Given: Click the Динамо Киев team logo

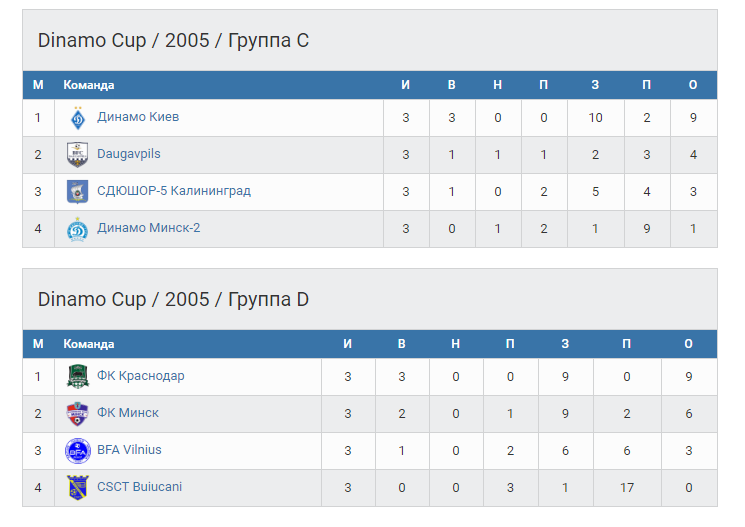Looking at the screenshot, I should 77,118.
